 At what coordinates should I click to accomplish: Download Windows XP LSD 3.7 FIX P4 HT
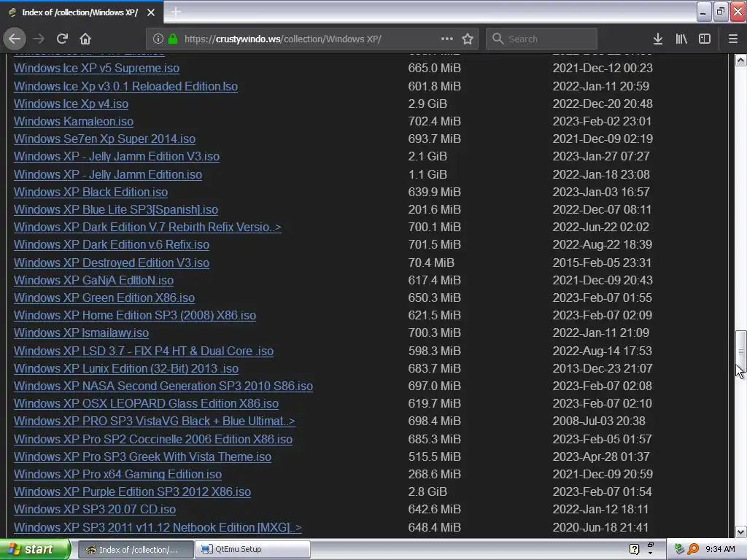point(144,351)
